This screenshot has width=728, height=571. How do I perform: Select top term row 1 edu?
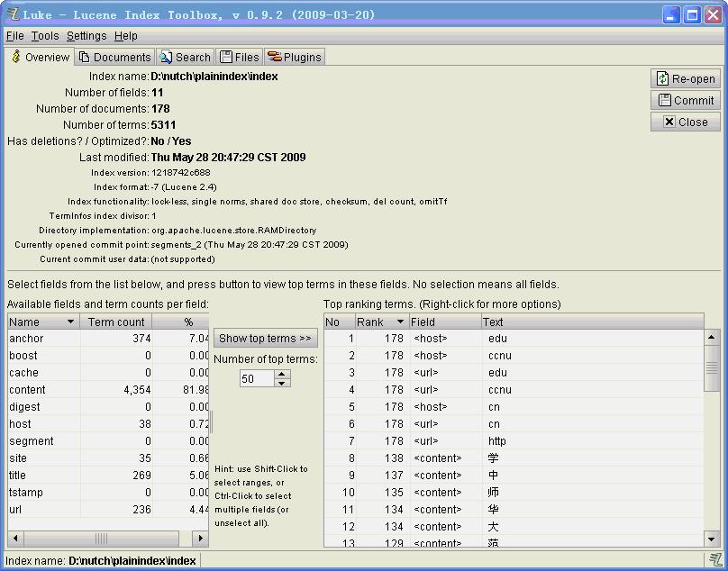coord(514,339)
